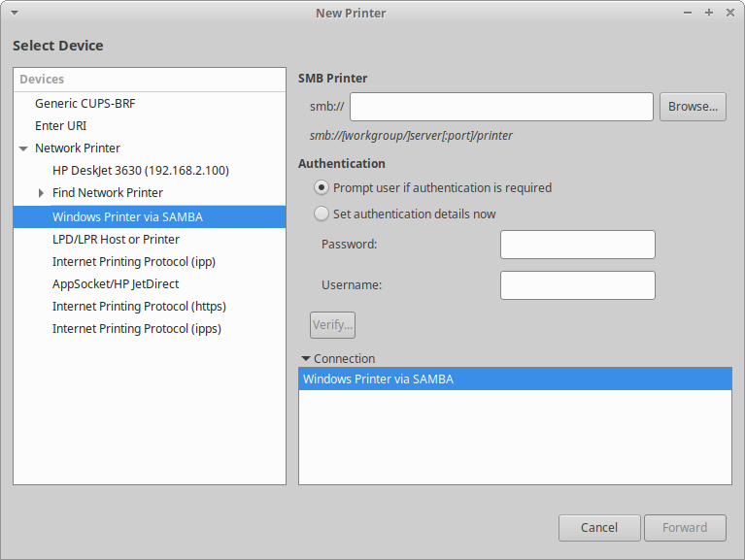The image size is (745, 560).
Task: Collapse the Connection section
Action: pos(306,358)
